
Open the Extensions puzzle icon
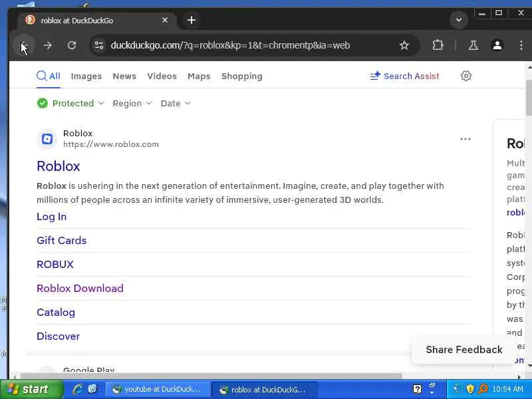(438, 45)
